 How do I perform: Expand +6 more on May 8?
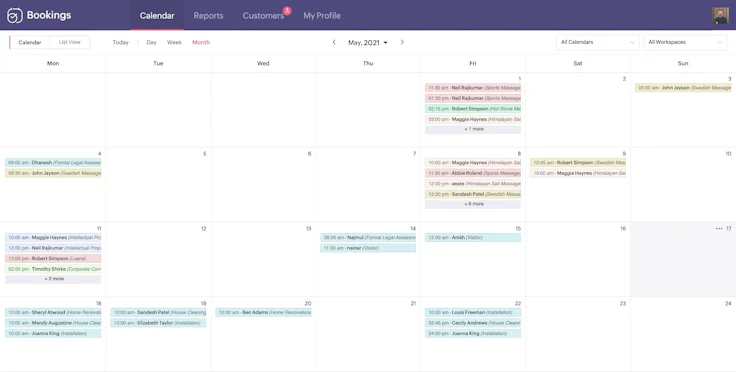(473, 204)
